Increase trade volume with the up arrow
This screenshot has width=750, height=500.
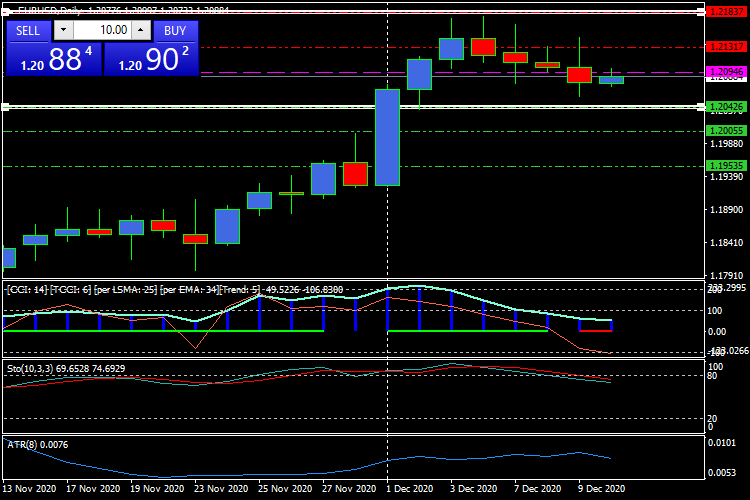(x=141, y=30)
